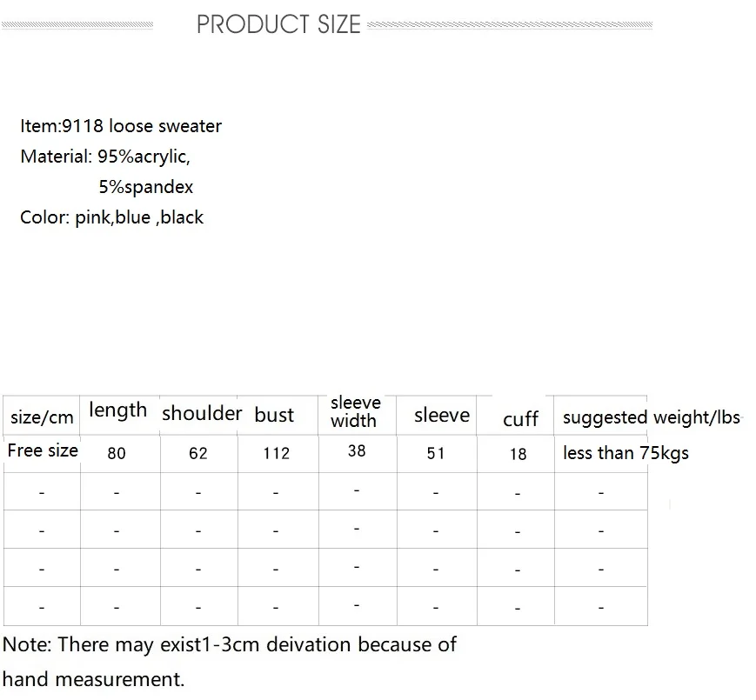Screen dimensions: 756x700
Task: Click the PRODUCT SIZE heading
Action: click(278, 24)
